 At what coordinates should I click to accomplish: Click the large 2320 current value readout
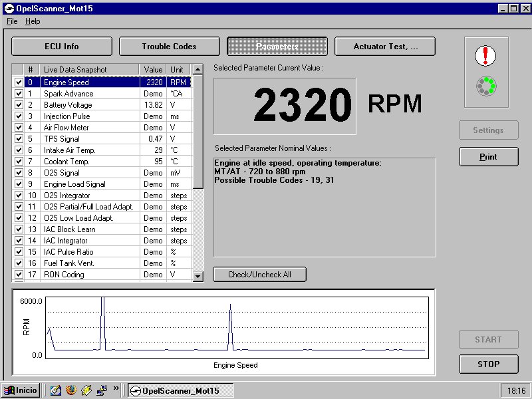coord(285,106)
